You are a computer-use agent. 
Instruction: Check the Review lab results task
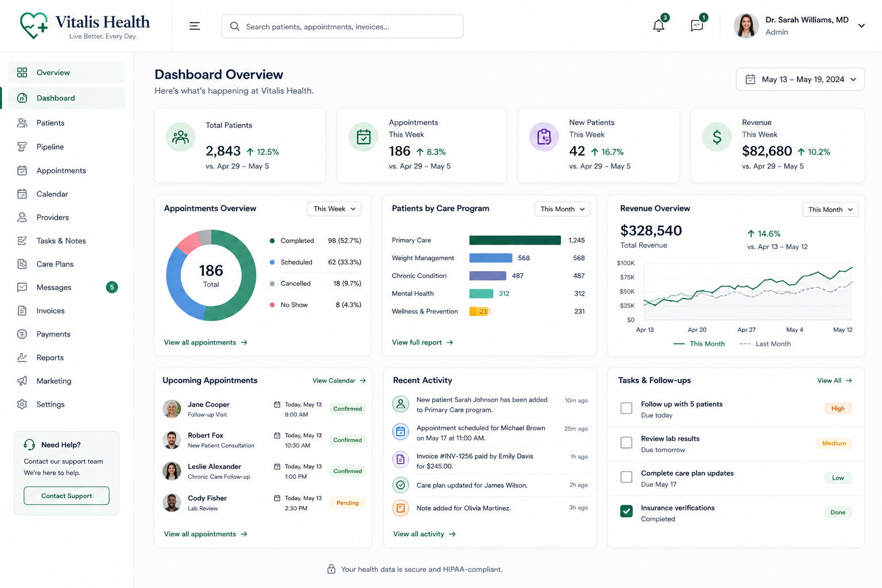coord(626,443)
